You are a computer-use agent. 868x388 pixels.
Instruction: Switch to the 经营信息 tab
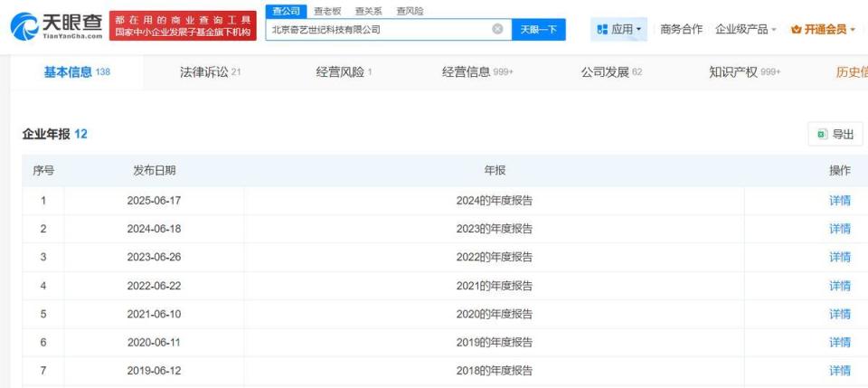point(477,72)
